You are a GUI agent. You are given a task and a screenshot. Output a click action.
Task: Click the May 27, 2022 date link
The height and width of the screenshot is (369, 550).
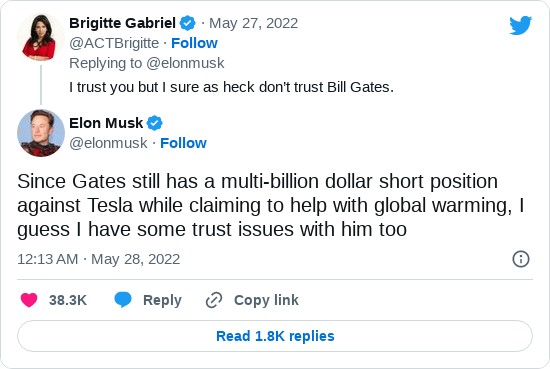[x=254, y=23]
